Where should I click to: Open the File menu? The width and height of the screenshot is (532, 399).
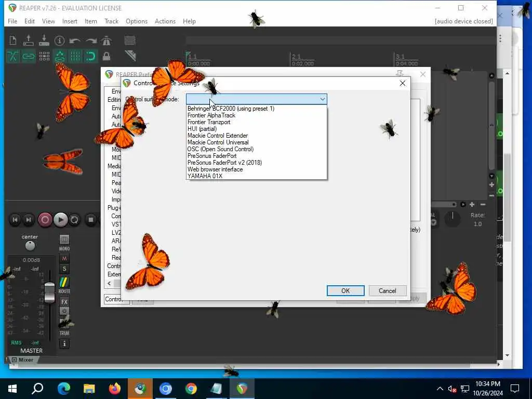[x=12, y=21]
